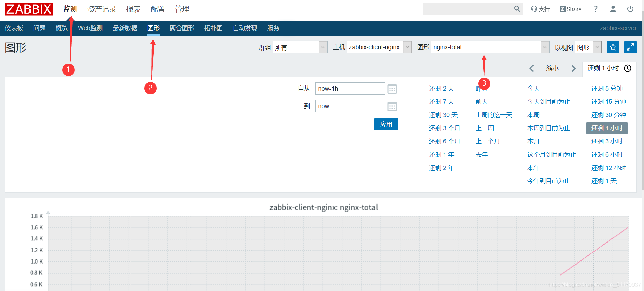Click the From (自从) input field
Screen dimensions: 644x291
pyautogui.click(x=350, y=89)
